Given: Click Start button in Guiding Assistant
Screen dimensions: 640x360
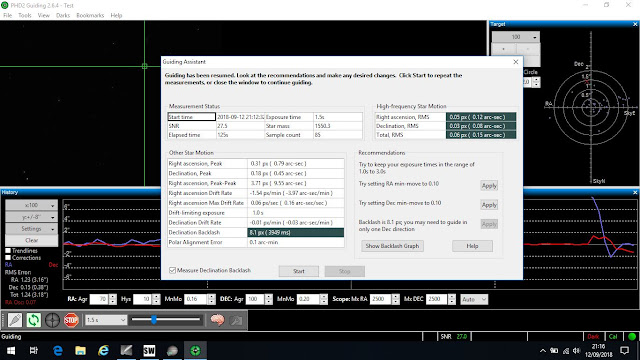Looking at the screenshot, I should (x=299, y=271).
